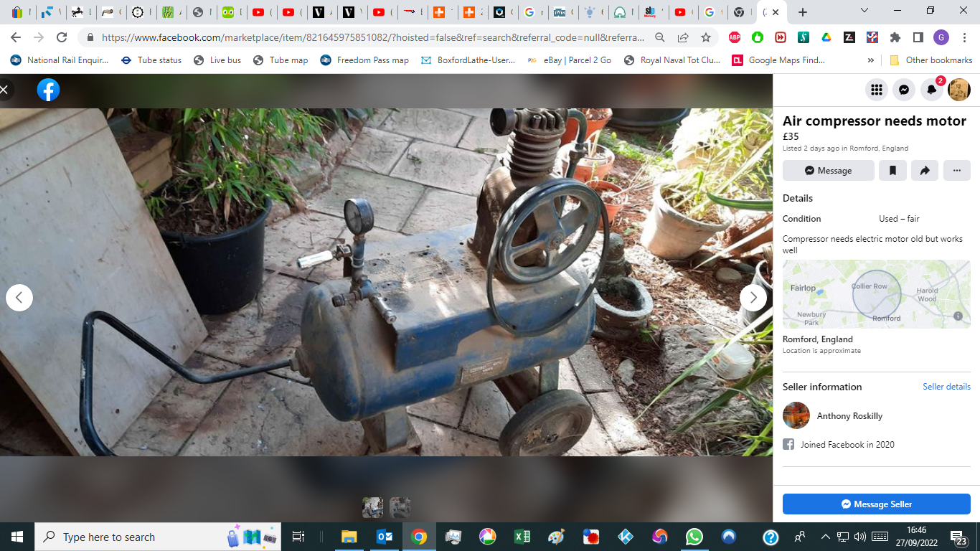
Task: Open the Facebook menu grid icon
Action: click(876, 90)
